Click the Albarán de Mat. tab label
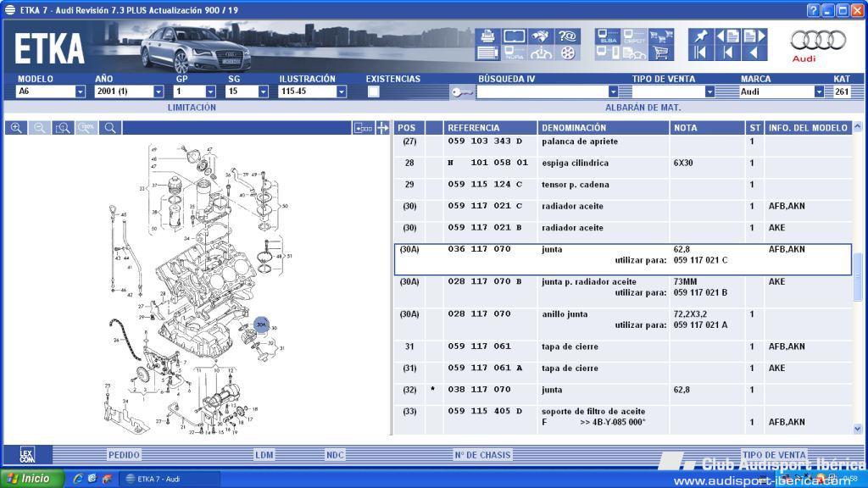 coord(643,108)
